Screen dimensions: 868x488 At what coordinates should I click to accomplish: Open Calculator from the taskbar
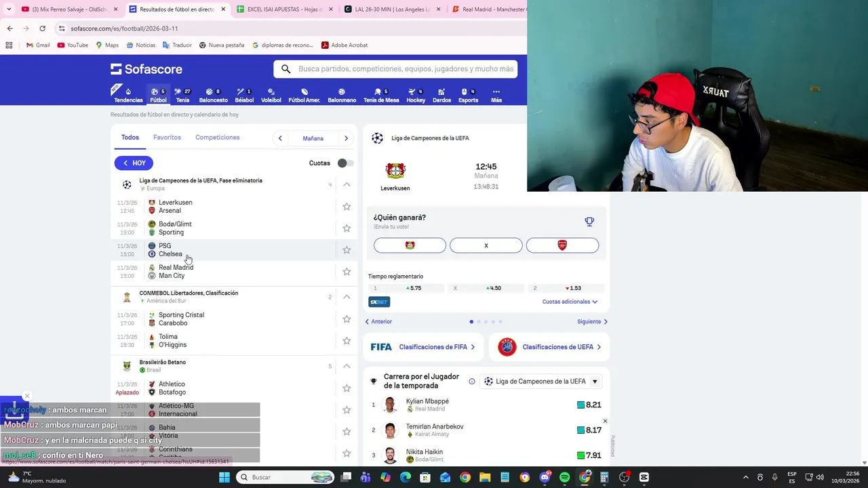tap(604, 477)
